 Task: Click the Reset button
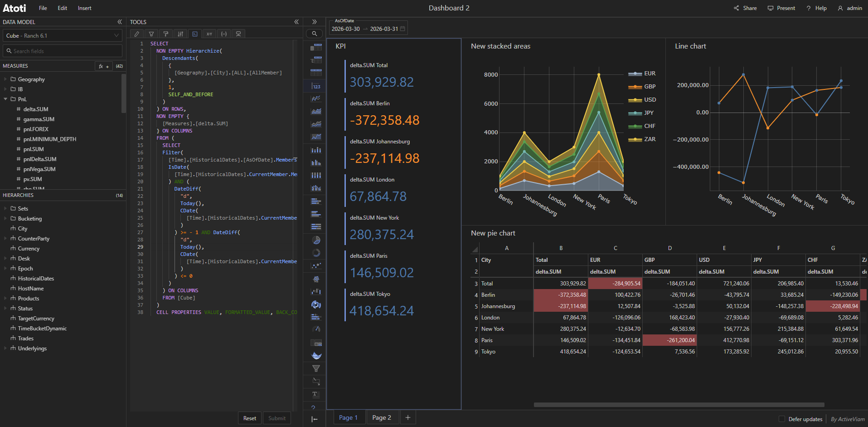click(x=249, y=418)
